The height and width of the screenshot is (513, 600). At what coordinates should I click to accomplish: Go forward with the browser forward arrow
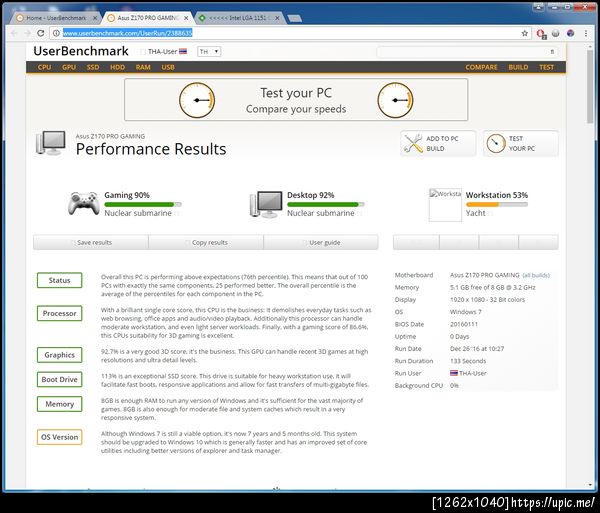pyautogui.click(x=27, y=33)
